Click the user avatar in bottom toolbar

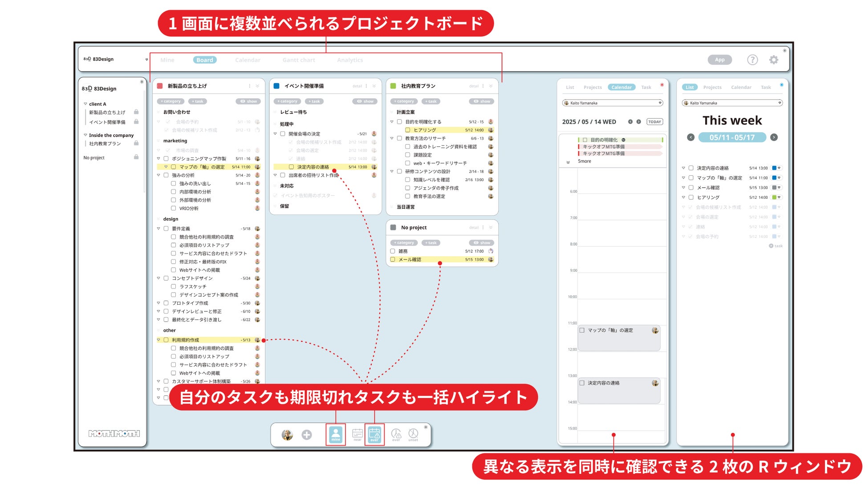287,435
